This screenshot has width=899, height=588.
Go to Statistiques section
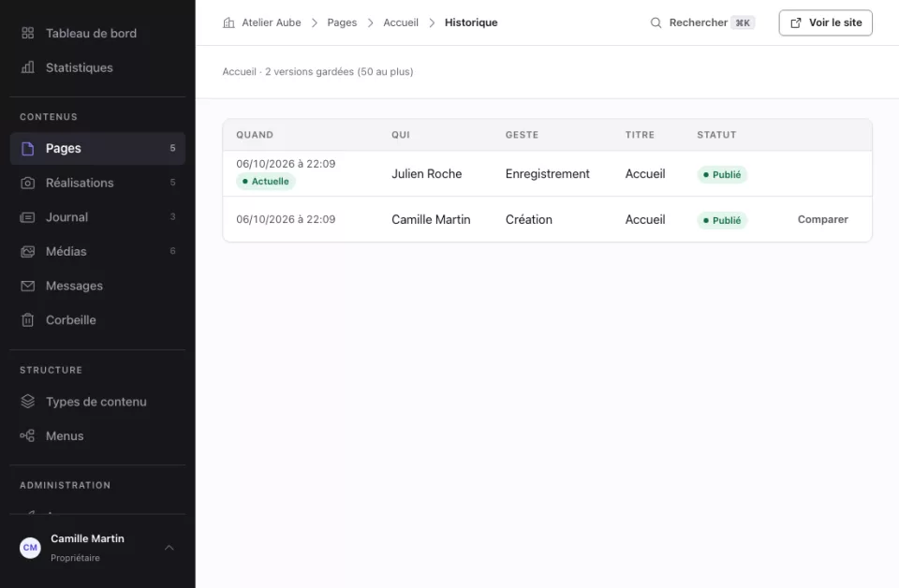(x=97, y=67)
